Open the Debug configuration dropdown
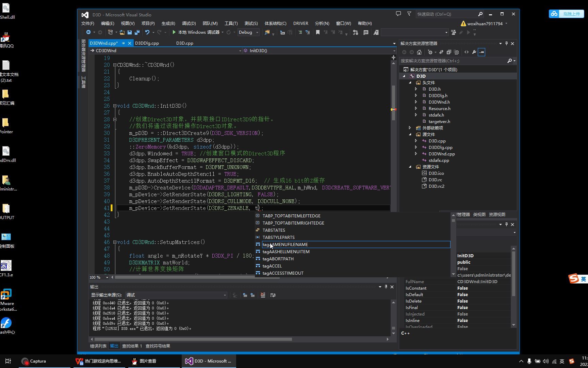 click(248, 32)
